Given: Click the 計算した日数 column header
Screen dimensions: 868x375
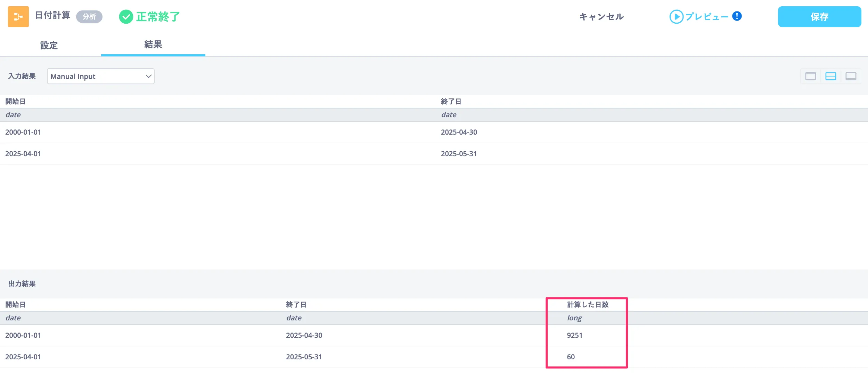Looking at the screenshot, I should [588, 305].
